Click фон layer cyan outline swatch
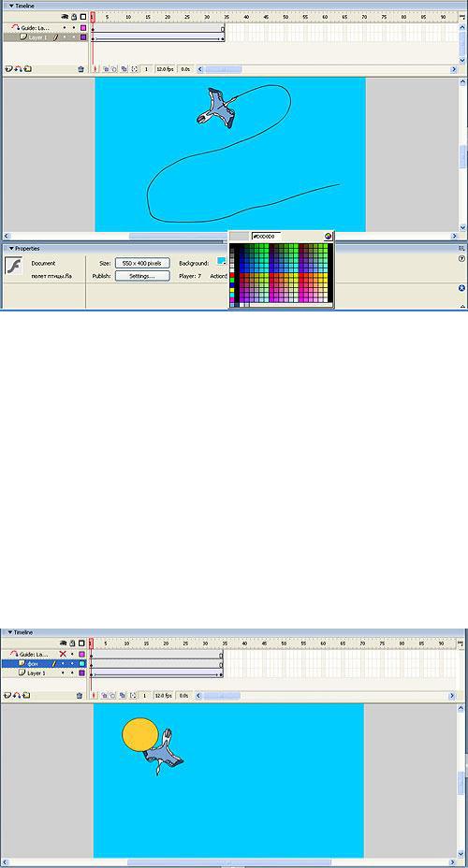Screen dimensions: 468x868 (x=82, y=663)
